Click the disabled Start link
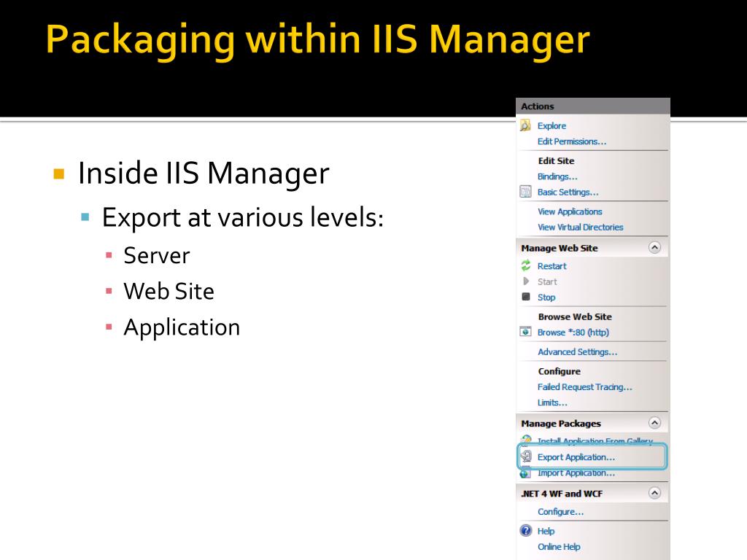This screenshot has height=560, width=747. point(547,282)
